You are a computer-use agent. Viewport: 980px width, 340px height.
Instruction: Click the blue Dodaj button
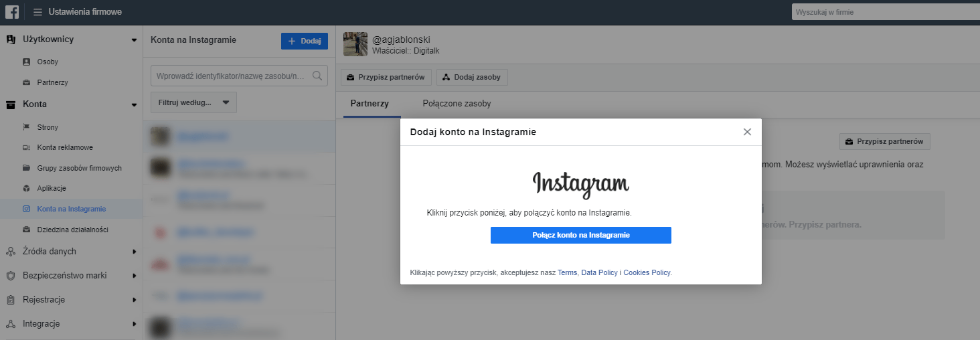coord(305,41)
